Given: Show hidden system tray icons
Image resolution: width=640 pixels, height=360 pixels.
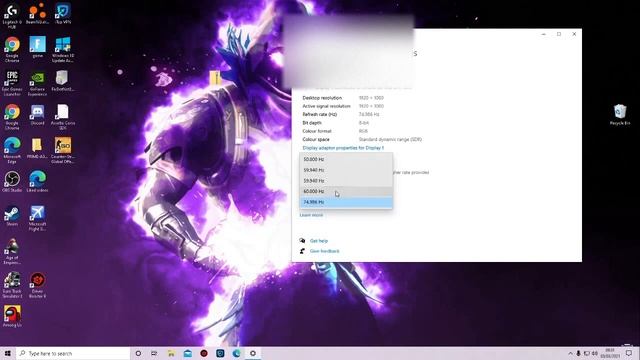Looking at the screenshot, I should tap(570, 353).
